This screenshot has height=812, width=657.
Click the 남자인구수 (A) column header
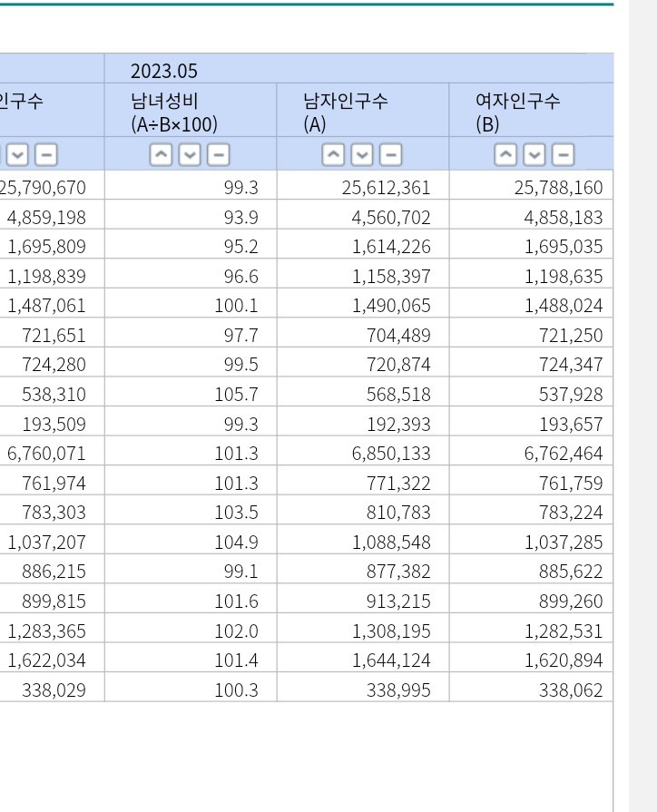[363, 112]
